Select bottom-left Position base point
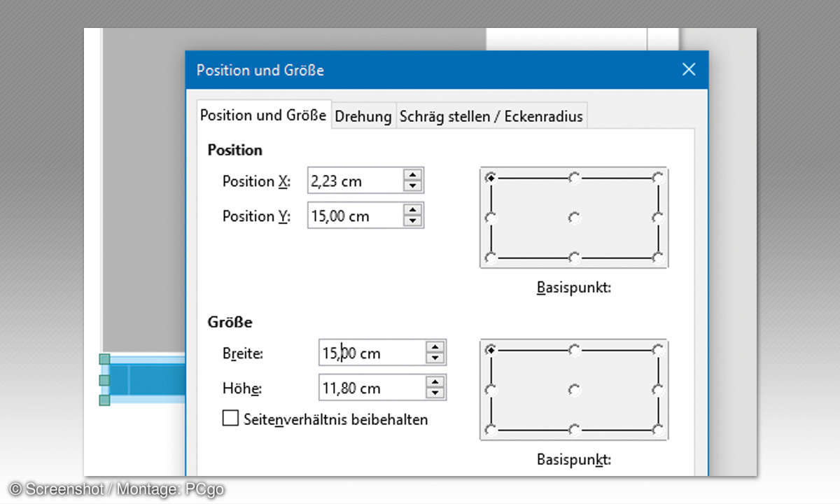This screenshot has height=504, width=840. [491, 258]
